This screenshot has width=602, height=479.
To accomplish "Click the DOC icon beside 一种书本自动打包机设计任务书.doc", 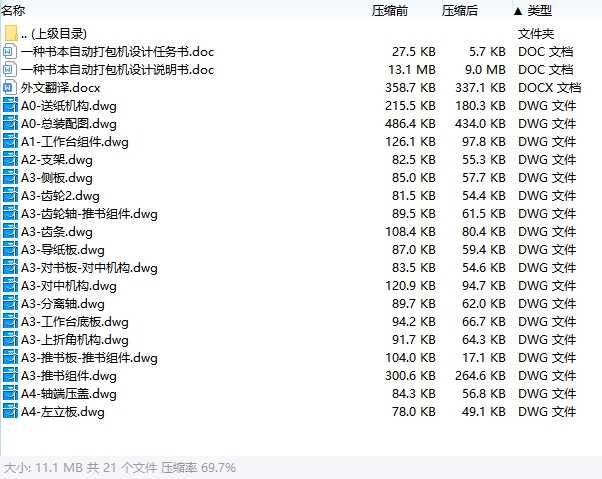I will pyautogui.click(x=10, y=51).
